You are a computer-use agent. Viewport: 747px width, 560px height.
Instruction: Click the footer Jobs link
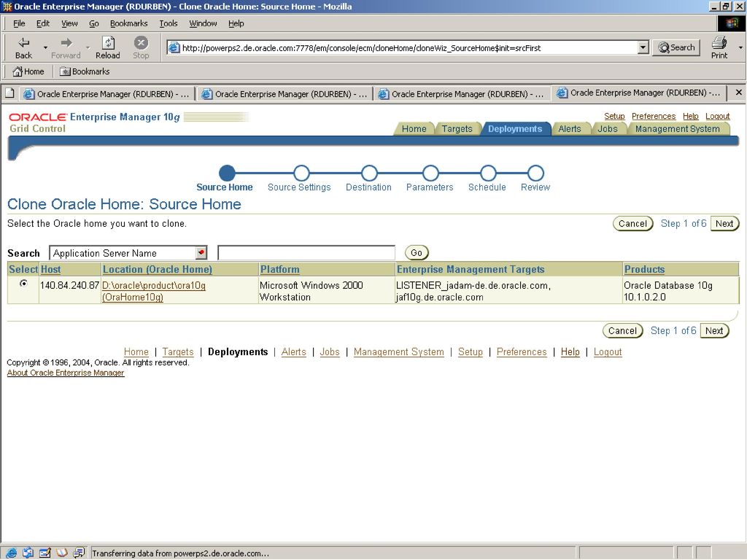pos(330,352)
